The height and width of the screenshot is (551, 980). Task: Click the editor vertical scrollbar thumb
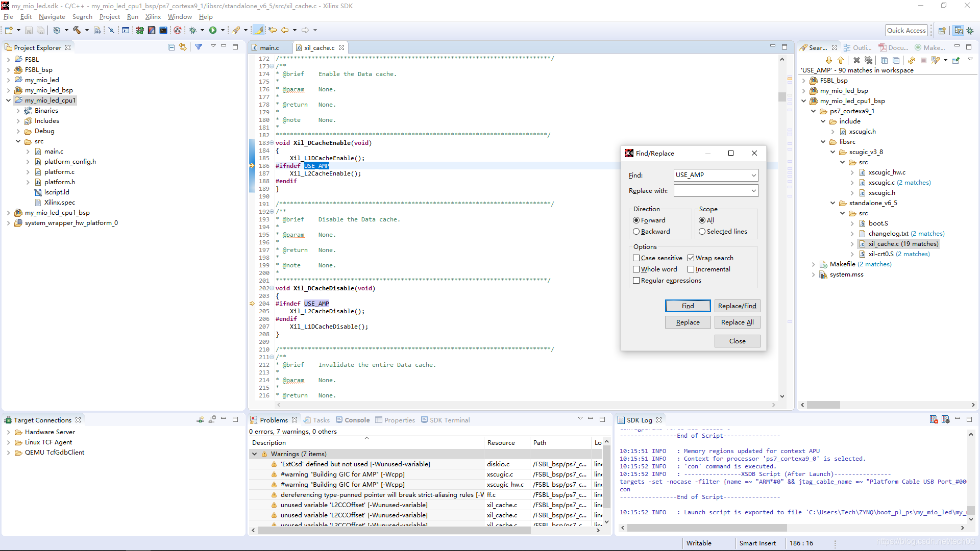point(782,97)
